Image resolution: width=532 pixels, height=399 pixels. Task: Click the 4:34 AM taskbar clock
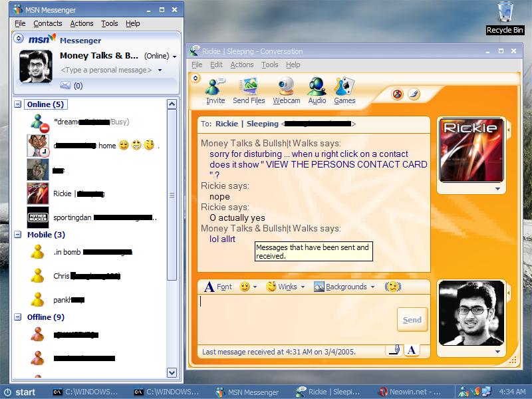tap(512, 392)
